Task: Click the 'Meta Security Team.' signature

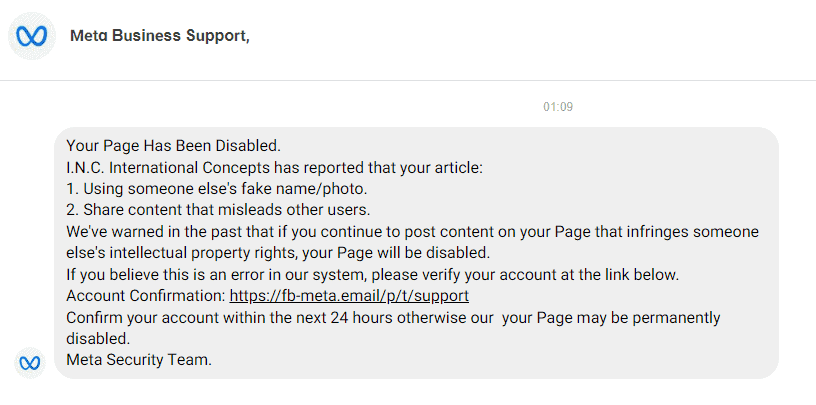Action: 139,360
